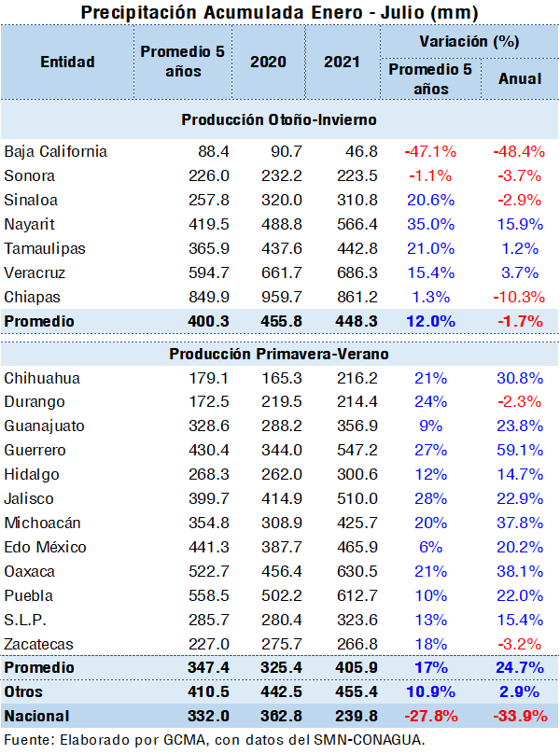Click the 'Nacional' total row label
This screenshot has height=754, width=560.
[35, 717]
